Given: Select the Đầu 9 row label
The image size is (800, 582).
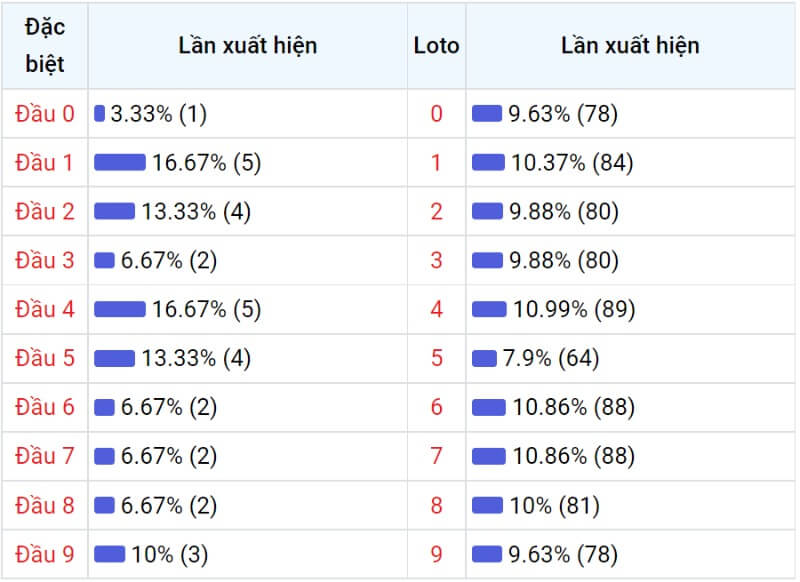Looking at the screenshot, I should tap(45, 554).
